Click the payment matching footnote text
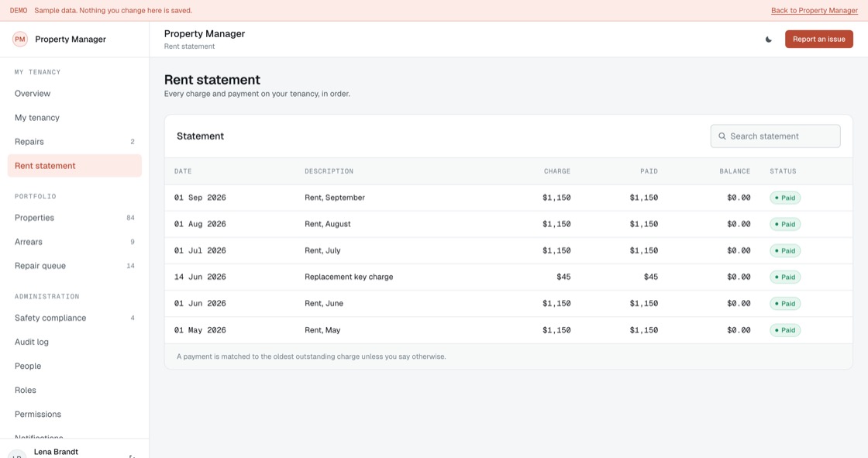868x458 pixels. pos(311,356)
